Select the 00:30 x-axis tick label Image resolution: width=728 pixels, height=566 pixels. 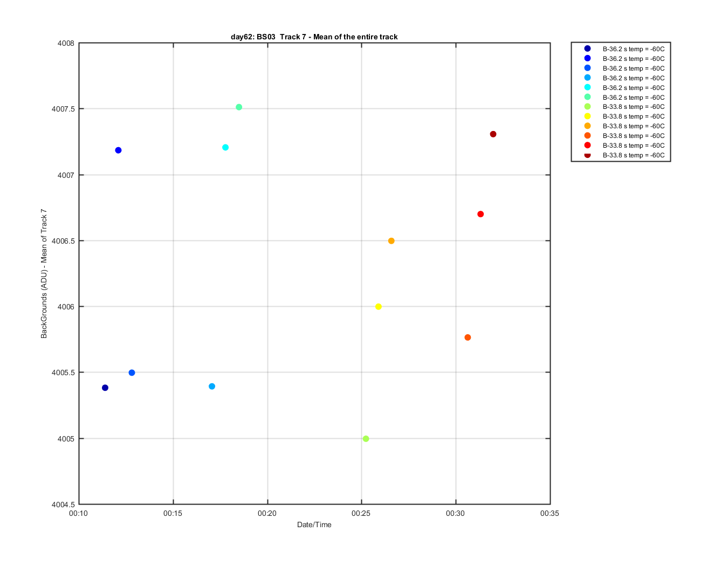tap(456, 513)
